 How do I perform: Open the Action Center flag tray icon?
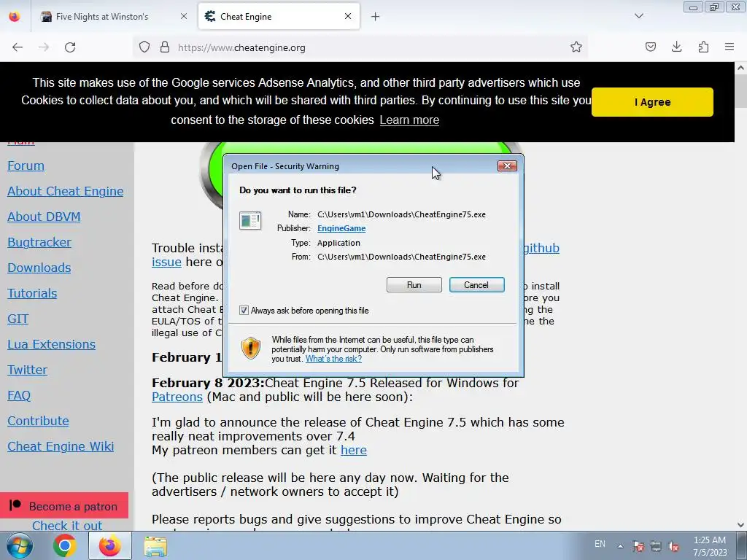638,546
